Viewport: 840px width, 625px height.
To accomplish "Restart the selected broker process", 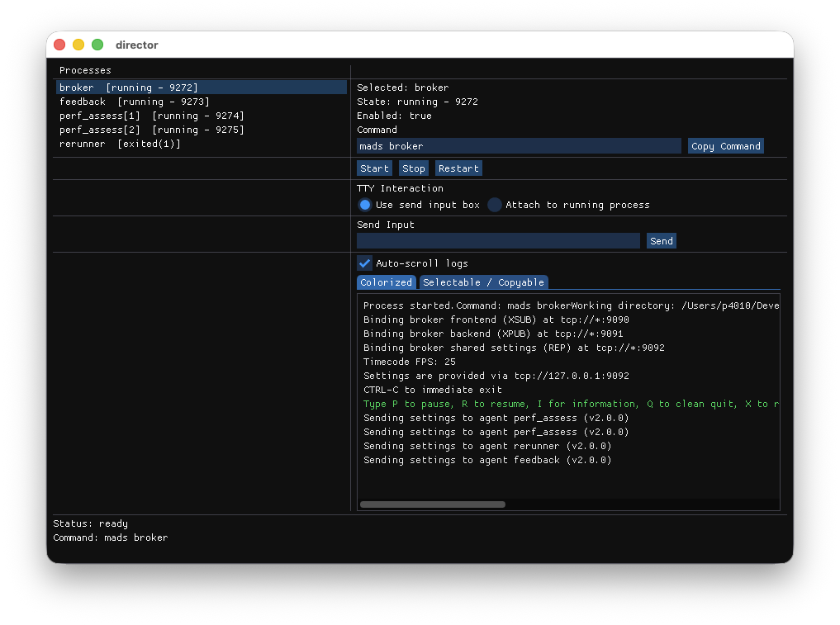I will (458, 168).
